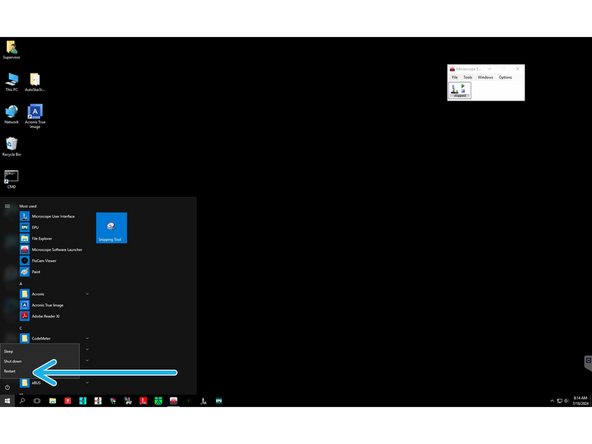Open EPU from the taskbar
The image size is (592, 444).
pyautogui.click(x=219, y=401)
